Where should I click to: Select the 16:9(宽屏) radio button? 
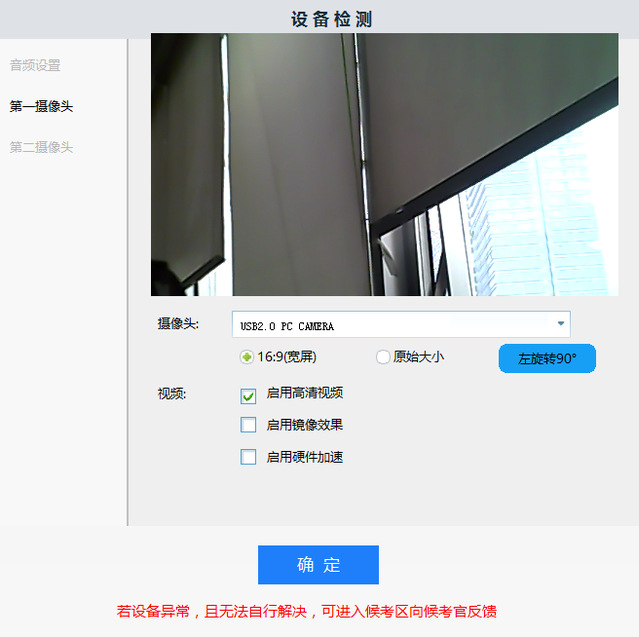[x=247, y=357]
